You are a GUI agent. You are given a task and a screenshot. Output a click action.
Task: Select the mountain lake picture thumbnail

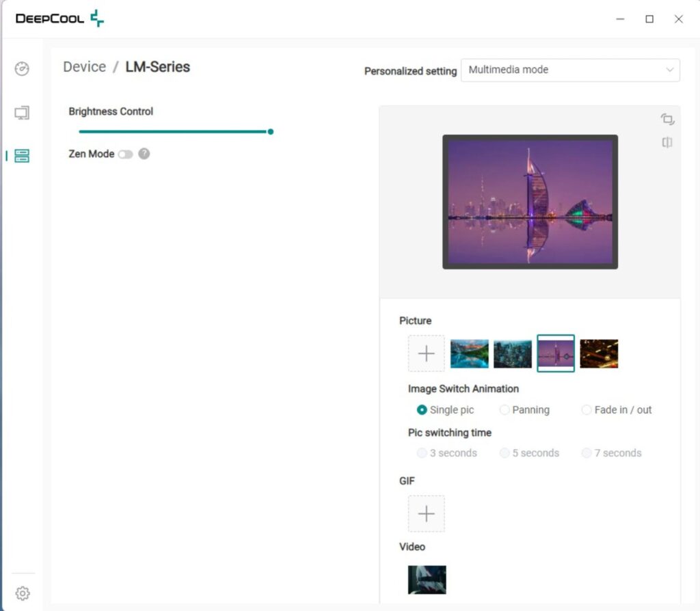pos(469,353)
